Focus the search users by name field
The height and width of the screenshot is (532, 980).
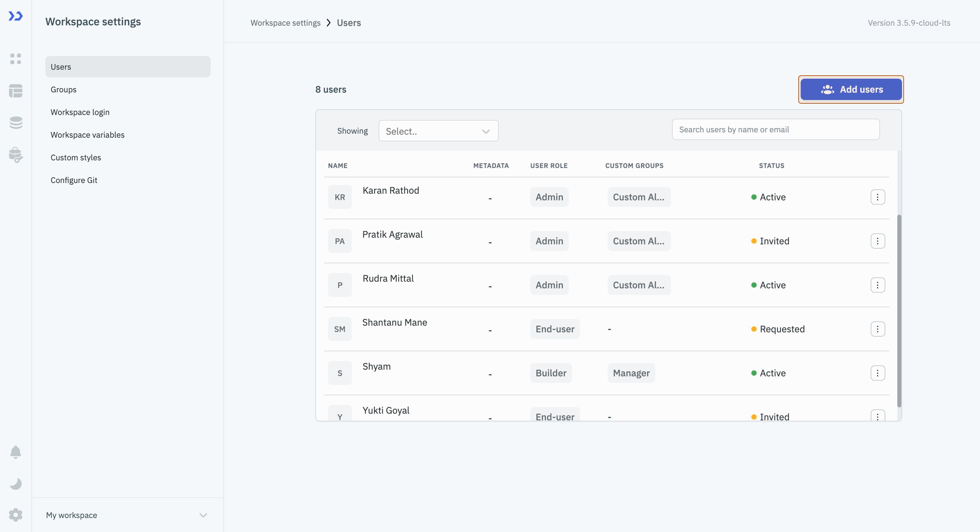[x=775, y=129]
